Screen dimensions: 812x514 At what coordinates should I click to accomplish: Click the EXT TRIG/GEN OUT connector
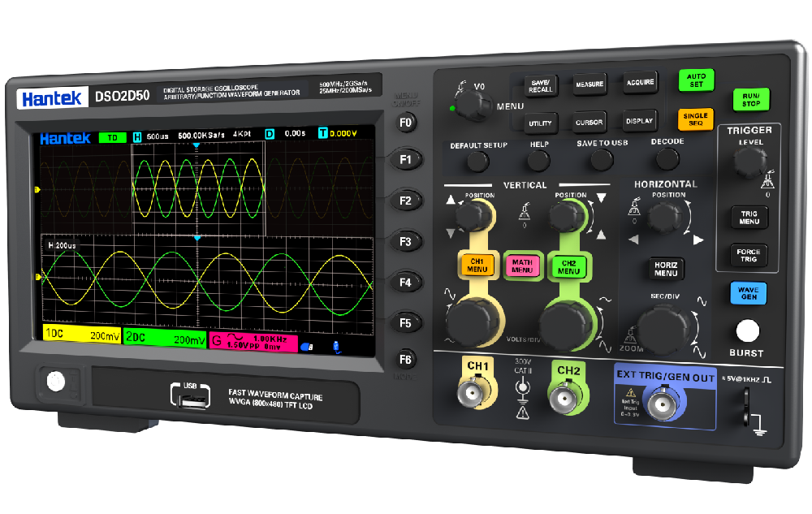click(x=664, y=404)
